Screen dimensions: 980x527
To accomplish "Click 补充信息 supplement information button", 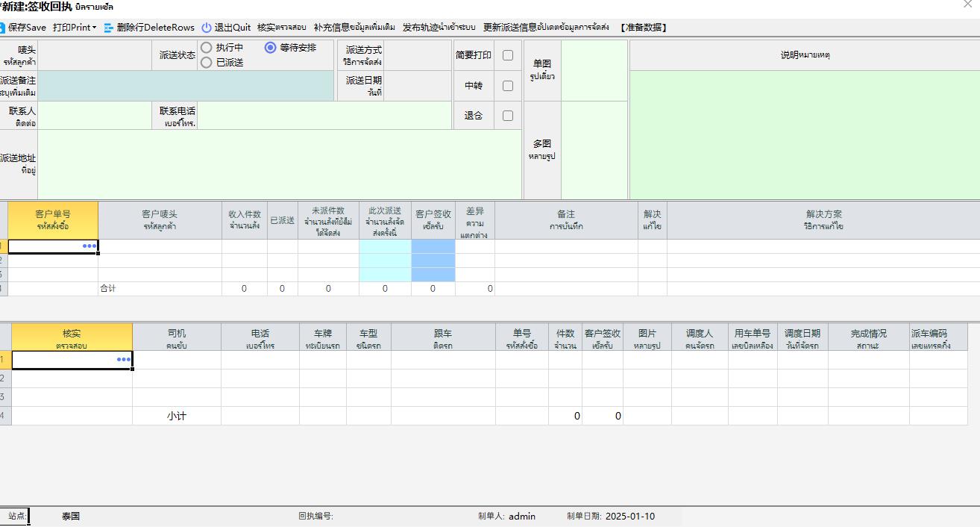I will point(354,28).
